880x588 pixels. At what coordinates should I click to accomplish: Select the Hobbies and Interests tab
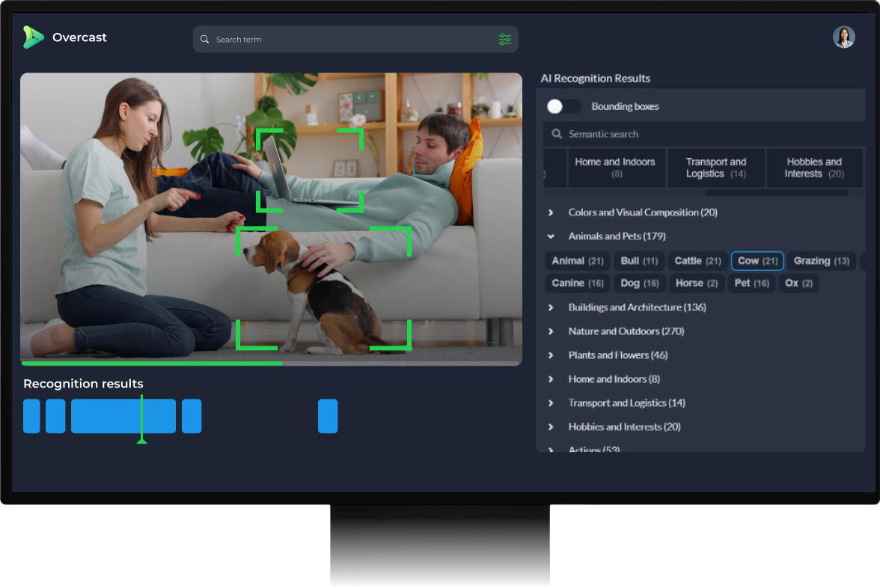pyautogui.click(x=814, y=167)
